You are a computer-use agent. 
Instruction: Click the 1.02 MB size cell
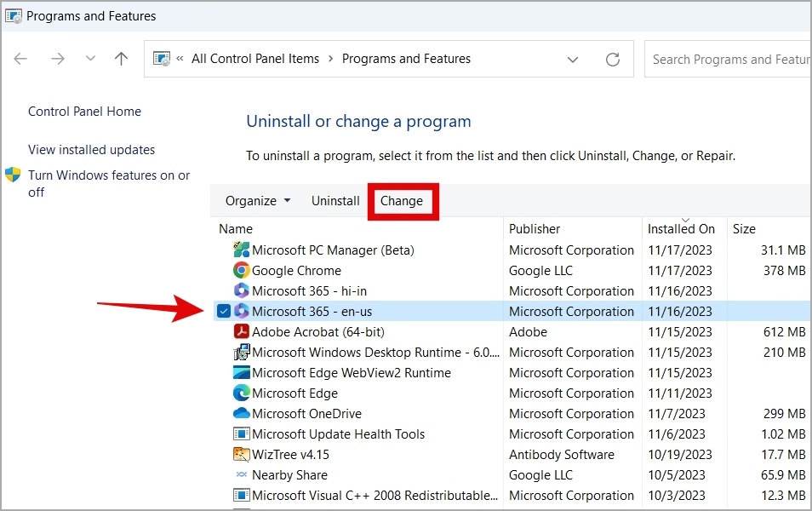783,433
